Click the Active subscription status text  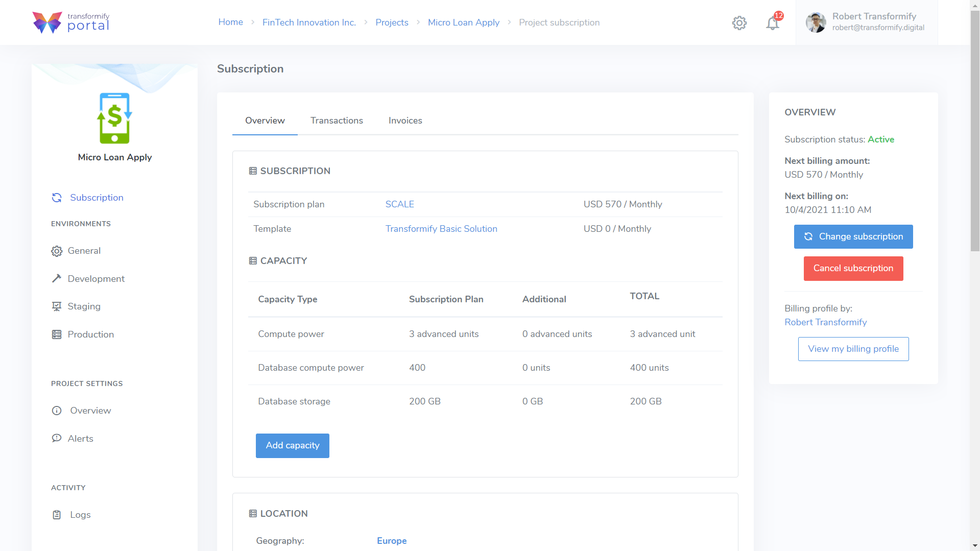pos(880,139)
